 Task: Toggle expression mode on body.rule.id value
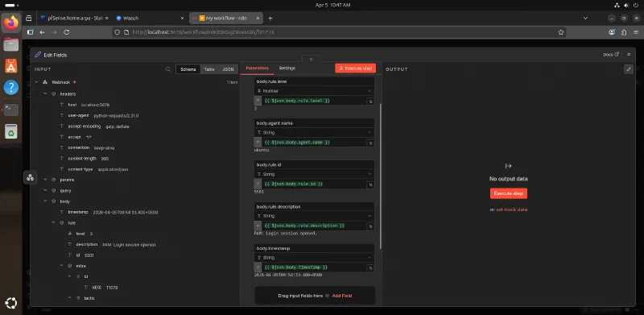pos(258,184)
